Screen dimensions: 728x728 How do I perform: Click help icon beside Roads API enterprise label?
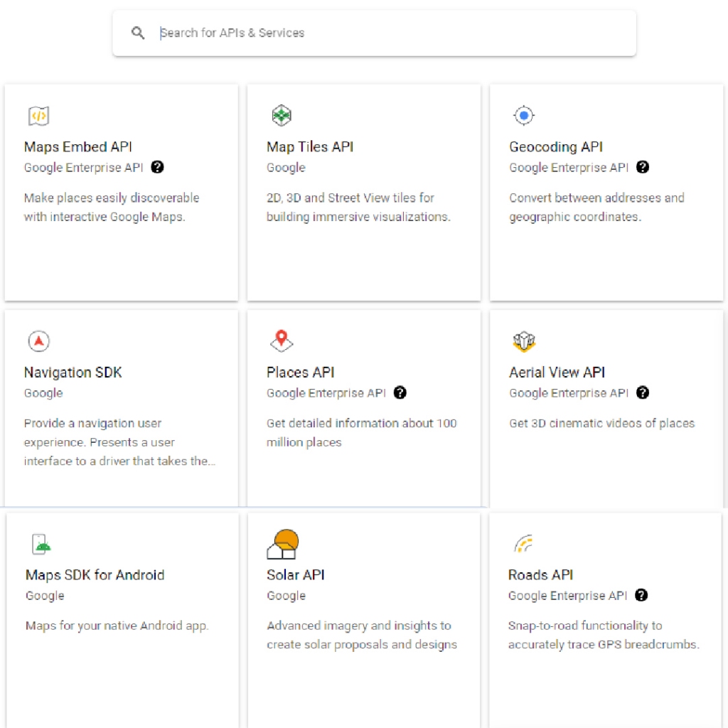(641, 595)
